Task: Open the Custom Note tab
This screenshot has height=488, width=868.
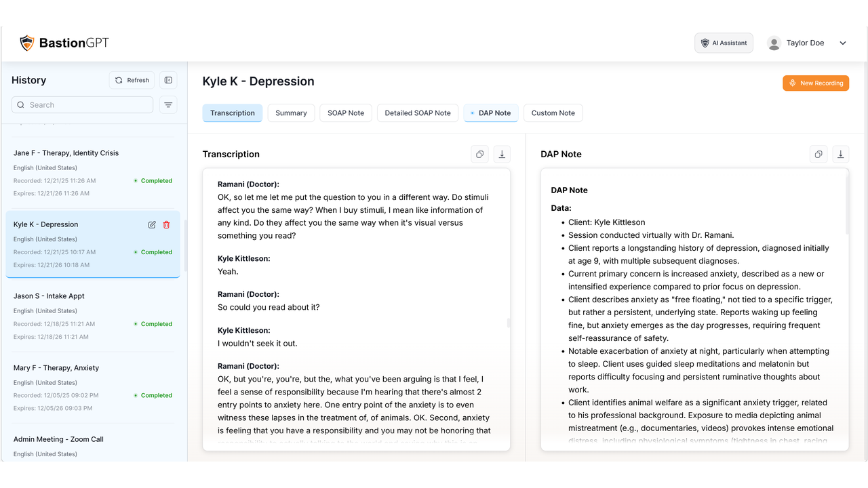Action: (553, 113)
